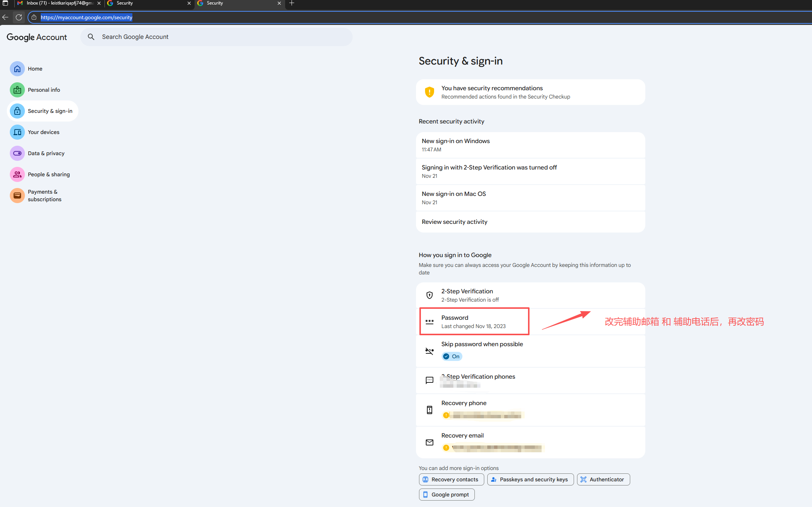Click the Recovery contacts button
The width and height of the screenshot is (812, 507).
(x=451, y=479)
